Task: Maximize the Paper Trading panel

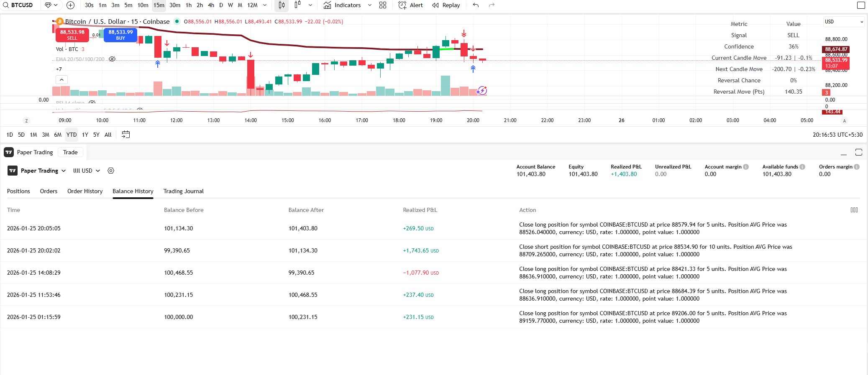Action: [x=859, y=152]
